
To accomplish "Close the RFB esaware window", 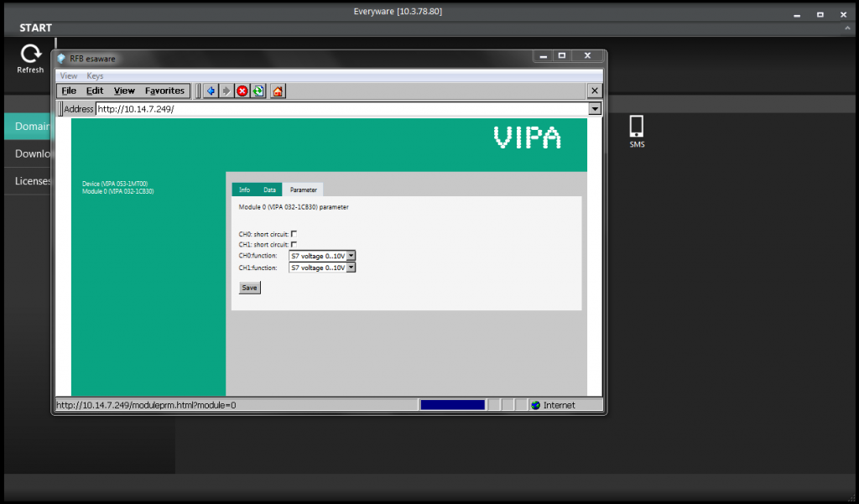I will point(587,56).
